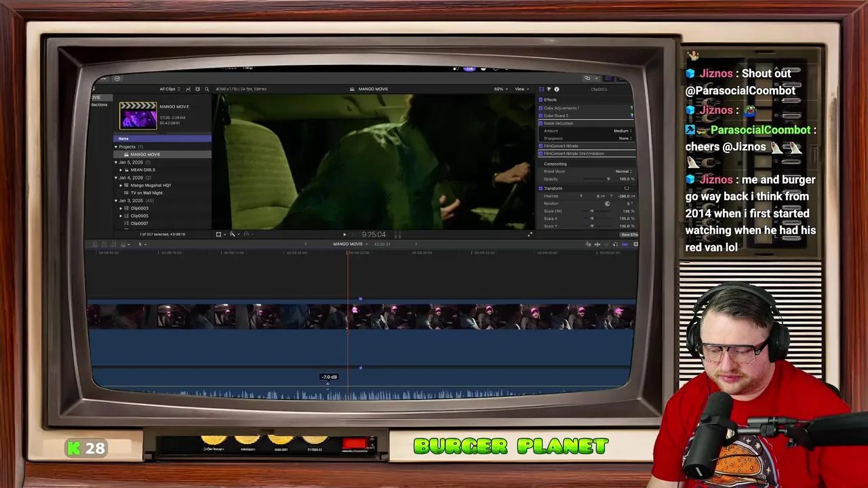Open the color inspector triangle icon
Image resolution: width=868 pixels, height=488 pixels.
549,89
